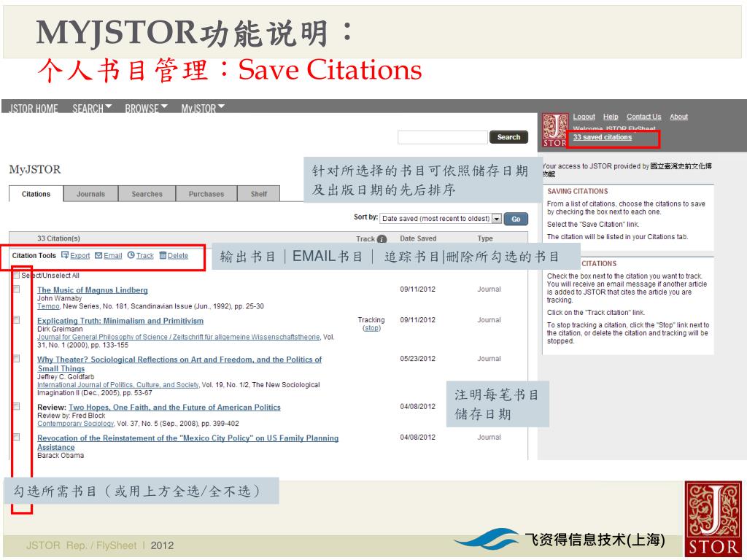Viewport: 747px width, 560px height.
Task: Open the Why Theater? Sociological Reflections article
Action: (x=179, y=364)
